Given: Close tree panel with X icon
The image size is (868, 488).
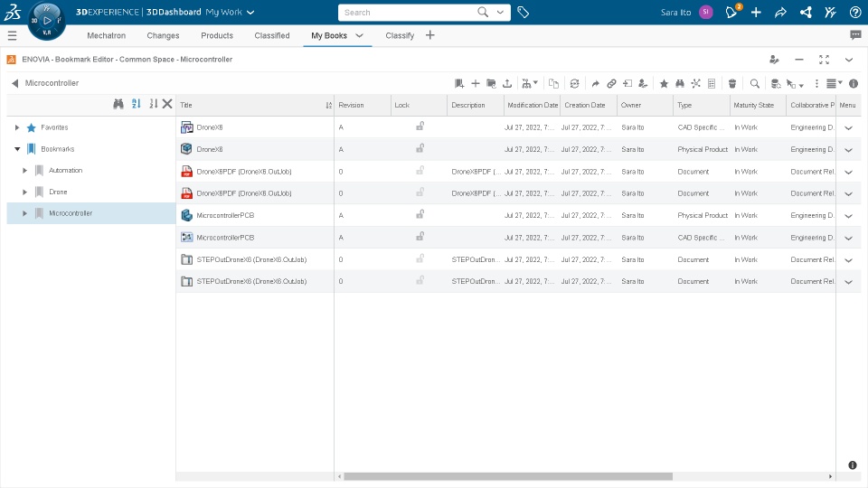Looking at the screenshot, I should pyautogui.click(x=167, y=103).
